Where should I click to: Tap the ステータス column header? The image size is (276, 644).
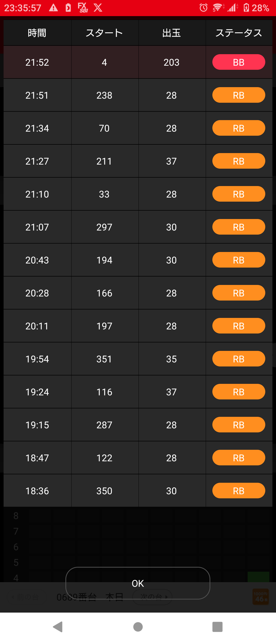tap(239, 33)
